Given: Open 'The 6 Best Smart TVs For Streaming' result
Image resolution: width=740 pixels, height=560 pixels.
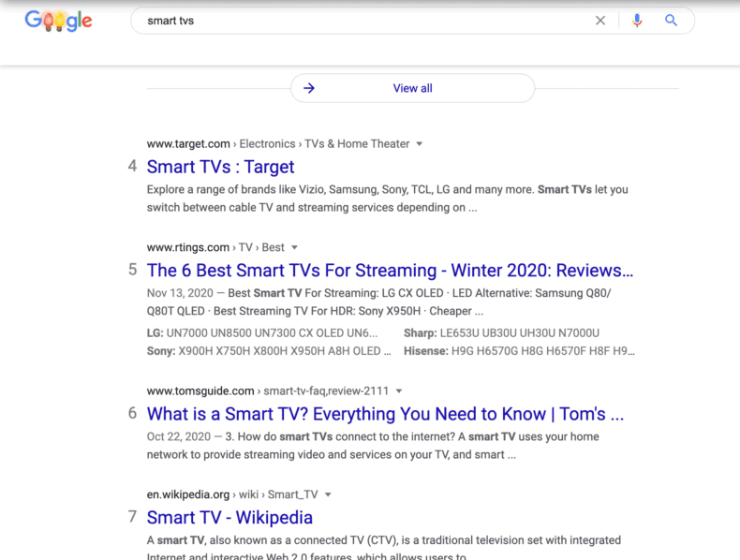Looking at the screenshot, I should (390, 271).
